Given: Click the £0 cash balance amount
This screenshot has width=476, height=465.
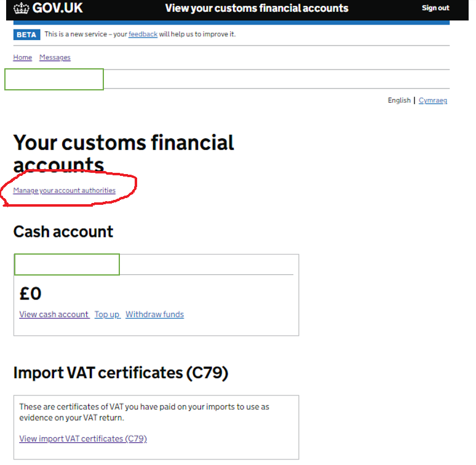Looking at the screenshot, I should pos(31,293).
